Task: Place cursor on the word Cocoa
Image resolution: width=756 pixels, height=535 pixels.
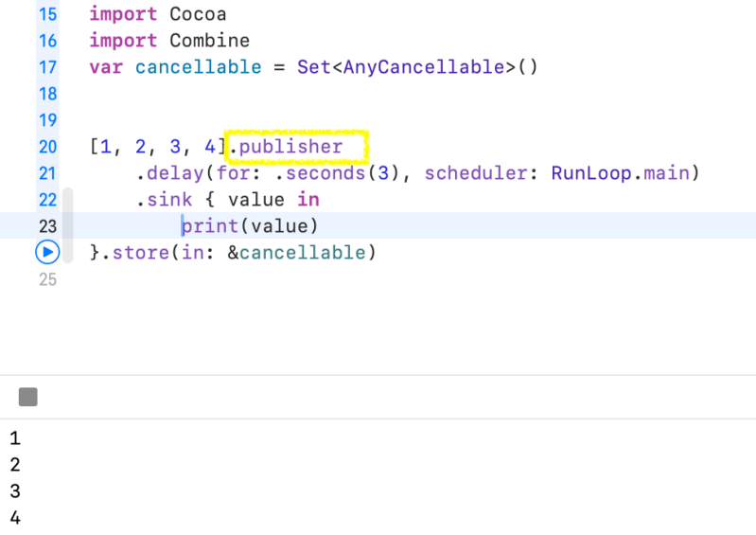Action: coord(198,15)
